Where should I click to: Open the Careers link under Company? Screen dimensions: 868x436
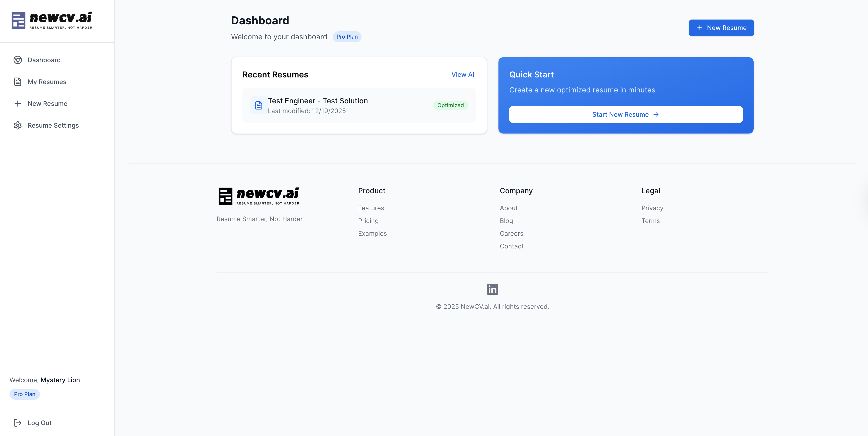coord(511,233)
